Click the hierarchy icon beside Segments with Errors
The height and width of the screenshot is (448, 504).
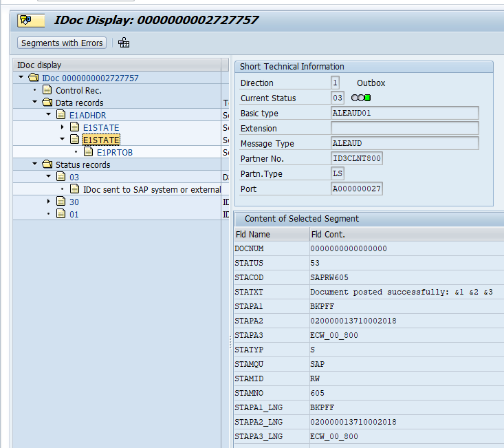pos(124,43)
